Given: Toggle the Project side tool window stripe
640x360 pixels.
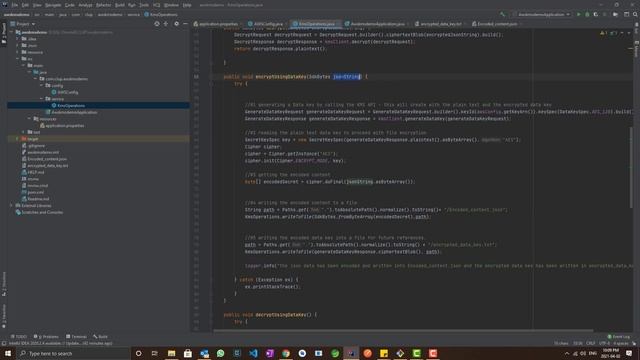Looking at the screenshot, I should (x=4, y=33).
